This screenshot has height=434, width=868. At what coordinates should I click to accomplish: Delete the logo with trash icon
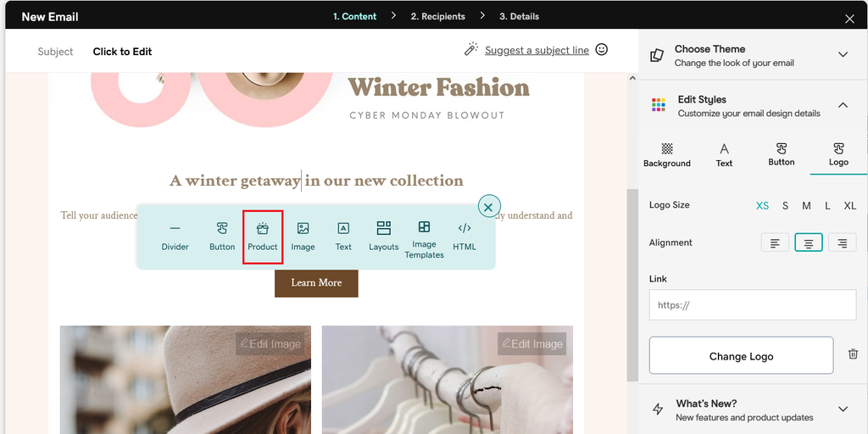[853, 354]
